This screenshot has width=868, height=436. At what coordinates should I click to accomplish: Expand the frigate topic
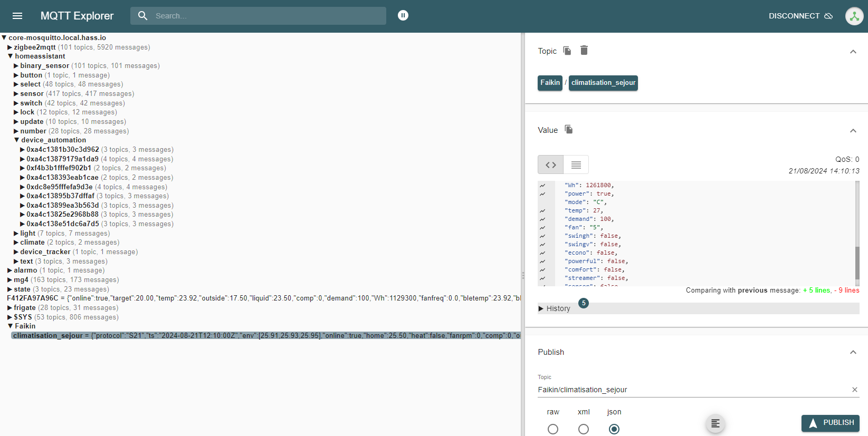(9, 308)
